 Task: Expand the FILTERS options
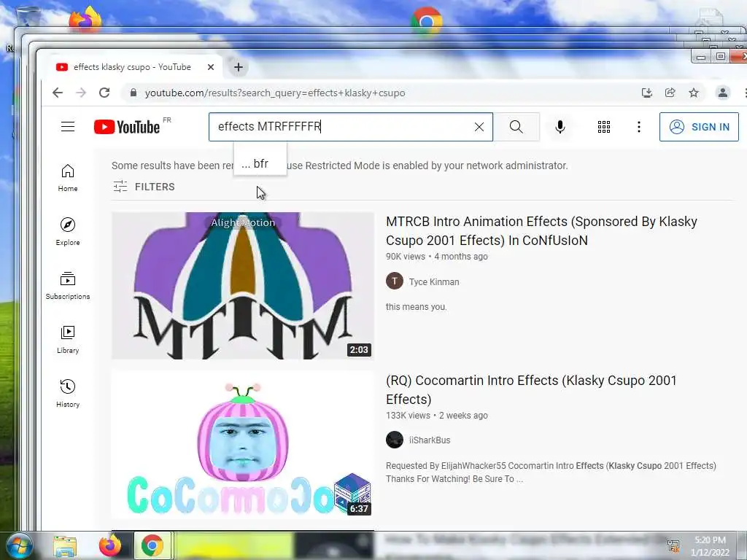[x=144, y=187]
